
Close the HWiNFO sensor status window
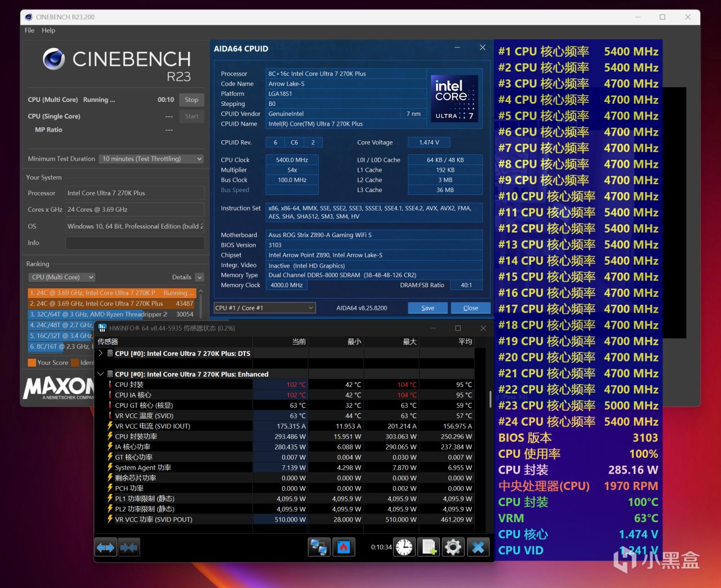[483, 328]
